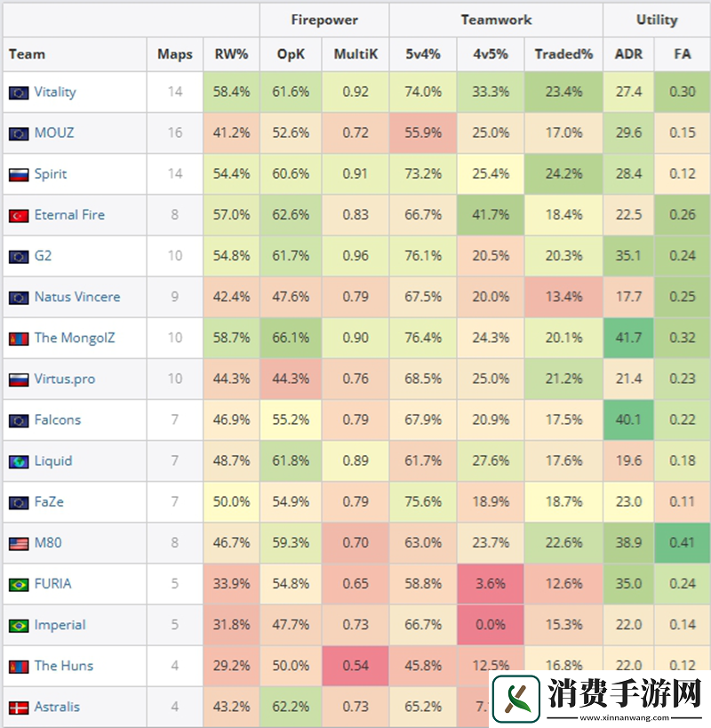Open The MongolZ team link
Screen dimensions: 711x728
(x=75, y=338)
